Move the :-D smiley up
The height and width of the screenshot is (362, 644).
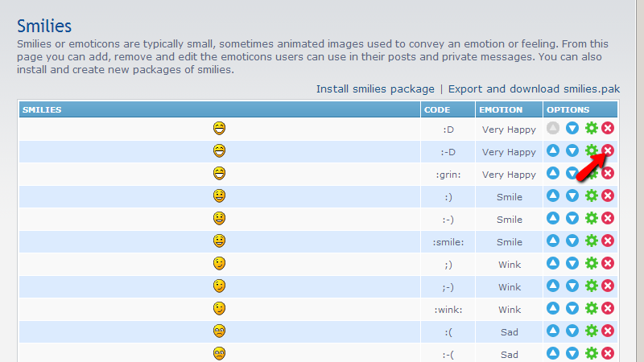(x=552, y=150)
